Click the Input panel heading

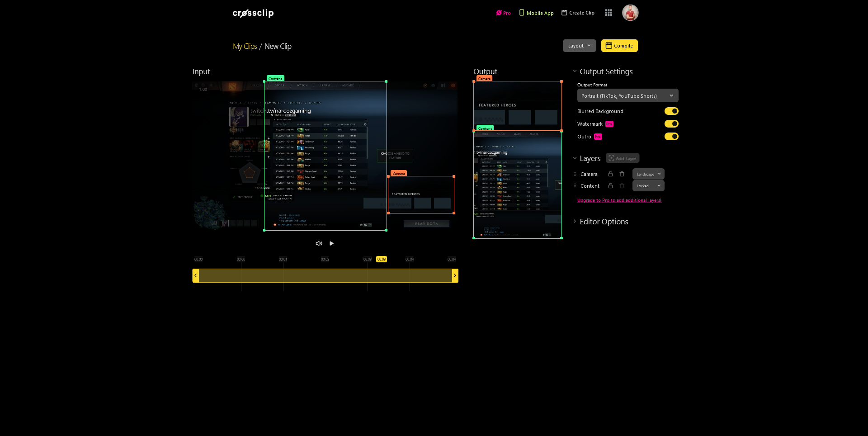click(201, 71)
